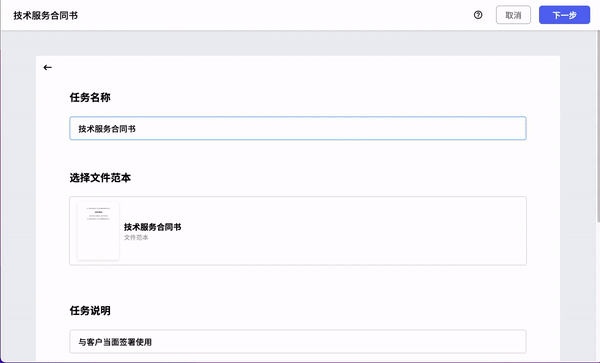The width and height of the screenshot is (600, 363).
Task: Click the vertical scrollbar on the right
Action: pos(598,126)
